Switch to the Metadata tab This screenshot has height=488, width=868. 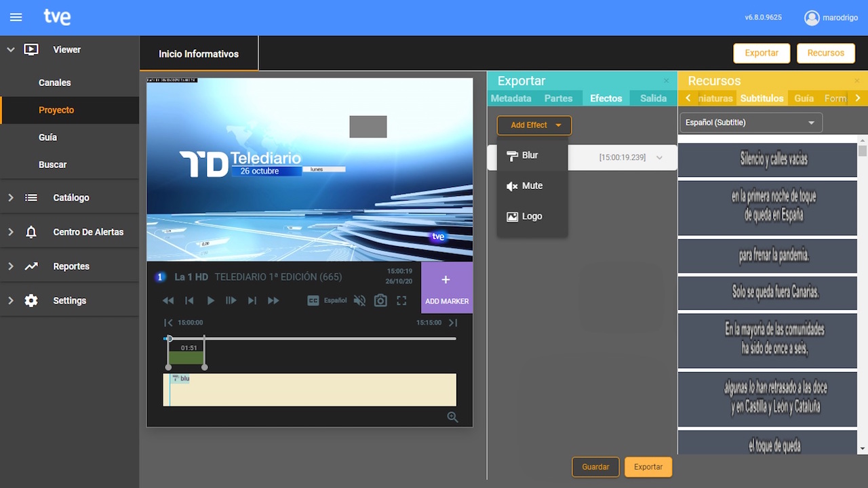(511, 98)
